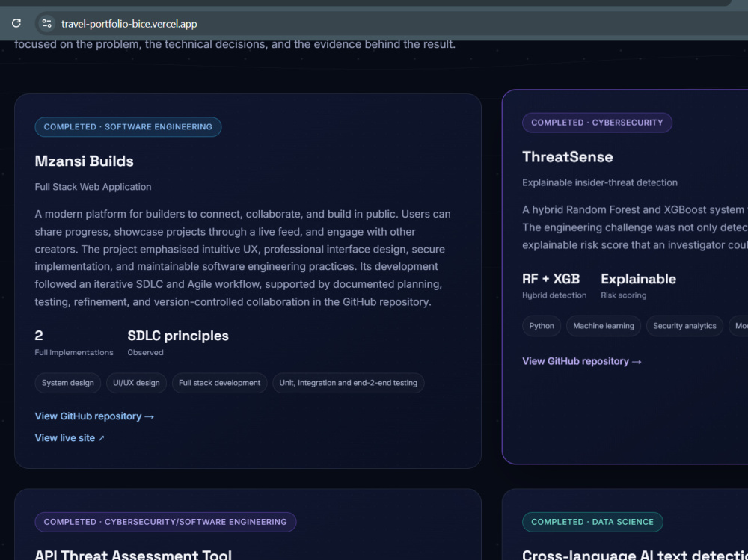Click the Hybrid detection label
Screen dimensions: 748x560
click(554, 295)
